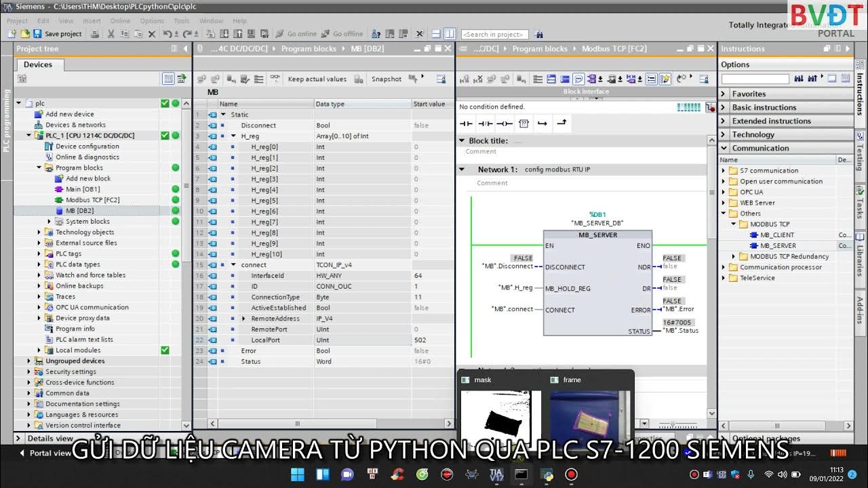The height and width of the screenshot is (488, 868).
Task: Click the close branch icon
Action: [561, 123]
